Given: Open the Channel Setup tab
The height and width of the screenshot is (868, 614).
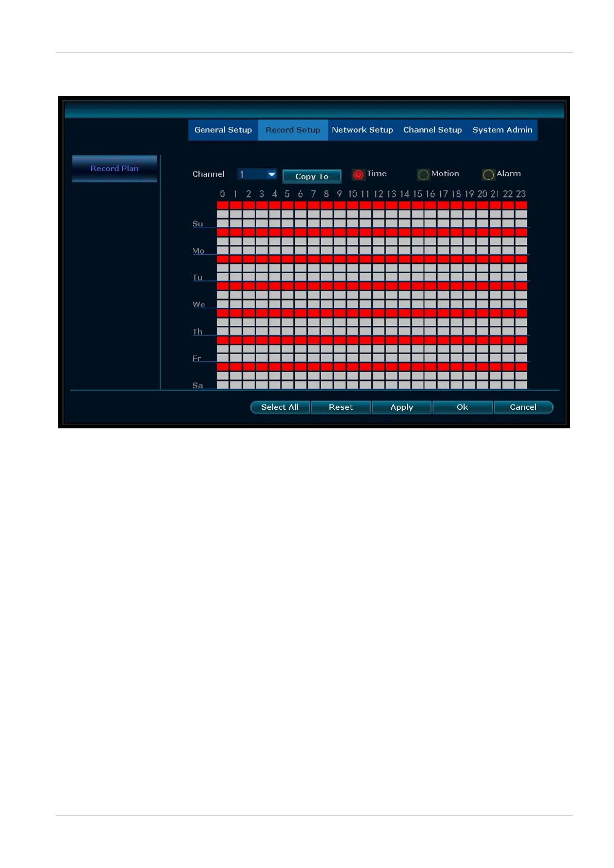Looking at the screenshot, I should pos(433,130).
